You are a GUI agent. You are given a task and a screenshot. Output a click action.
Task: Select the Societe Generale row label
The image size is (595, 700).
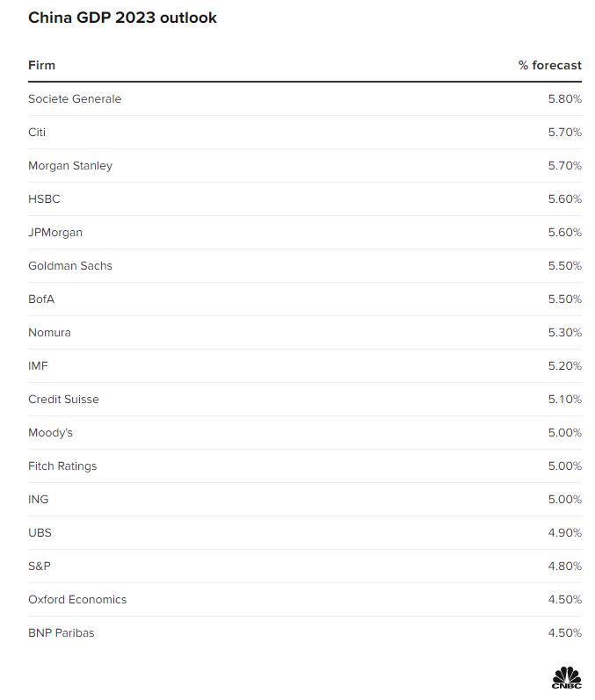click(75, 99)
